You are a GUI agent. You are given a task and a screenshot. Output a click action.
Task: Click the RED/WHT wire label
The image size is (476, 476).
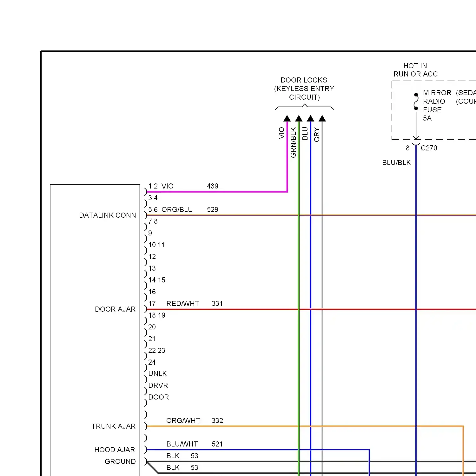[182, 303]
